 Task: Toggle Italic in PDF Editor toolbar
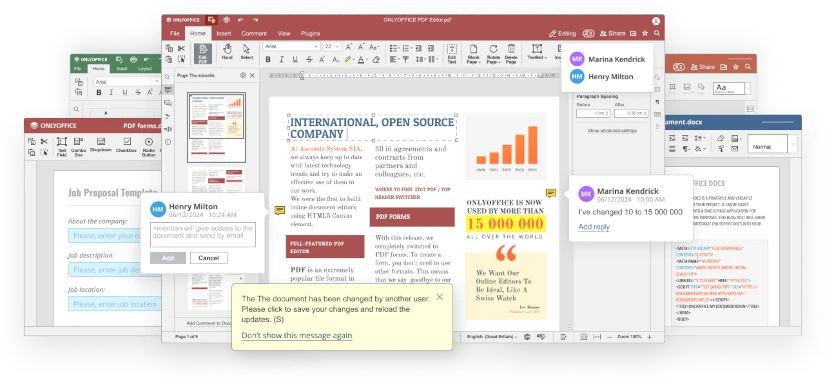[281, 60]
